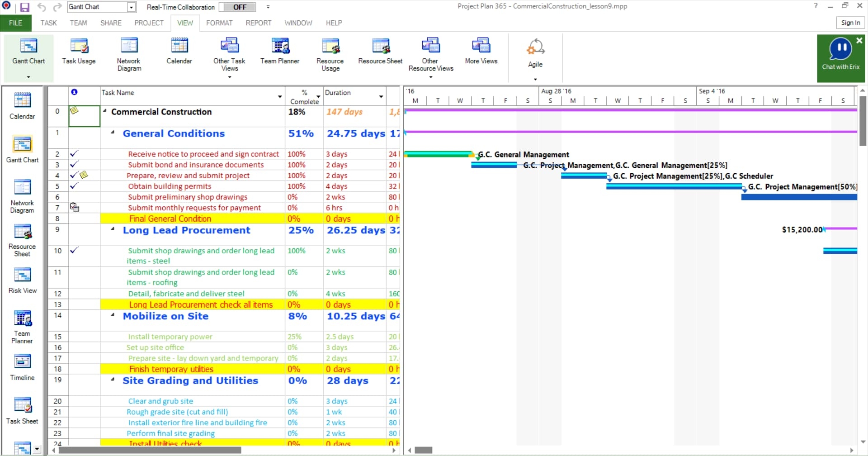Open Task Usage view in ribbon
Screen dimensions: 868x456
tap(79, 52)
